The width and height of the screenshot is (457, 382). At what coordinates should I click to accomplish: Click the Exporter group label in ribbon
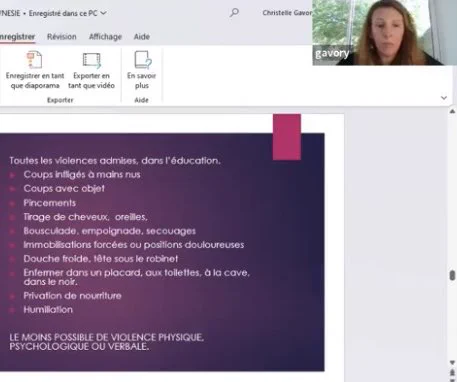click(60, 100)
